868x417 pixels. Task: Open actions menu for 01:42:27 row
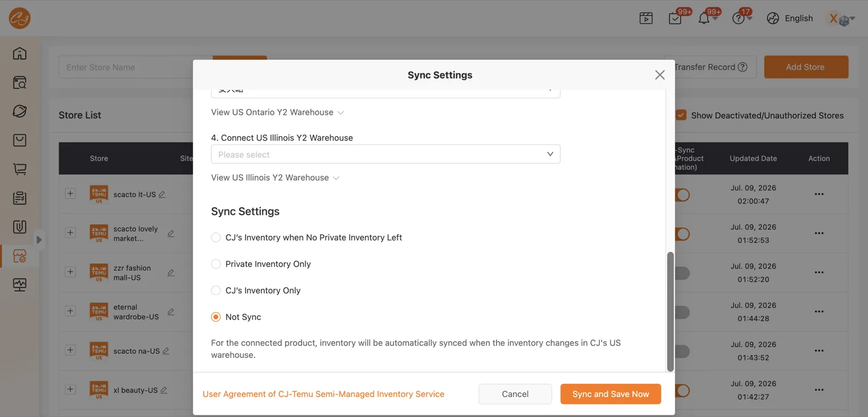[x=819, y=389]
